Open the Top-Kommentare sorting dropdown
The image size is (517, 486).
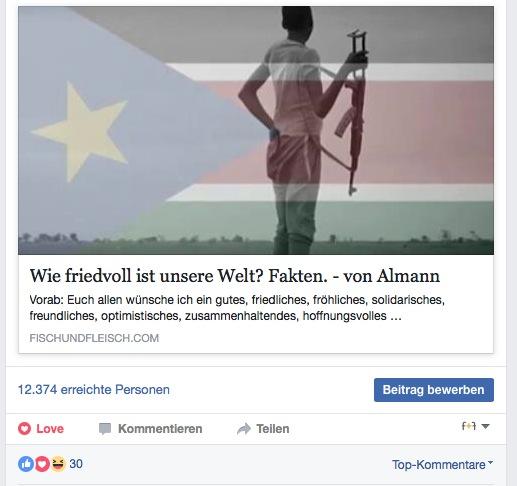point(442,465)
